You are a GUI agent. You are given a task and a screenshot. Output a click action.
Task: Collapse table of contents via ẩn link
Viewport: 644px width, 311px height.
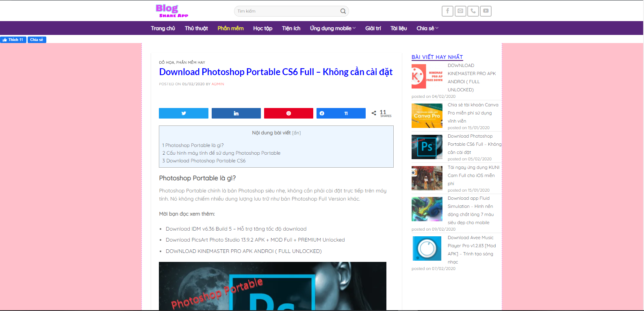click(x=296, y=133)
